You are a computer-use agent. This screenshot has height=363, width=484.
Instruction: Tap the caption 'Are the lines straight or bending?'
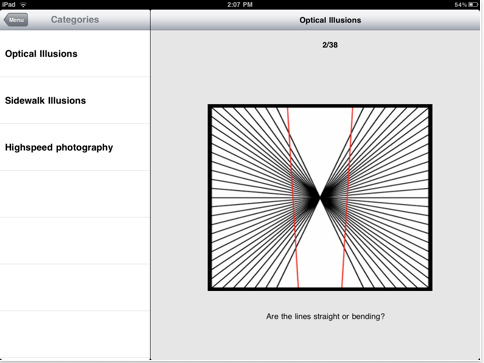pos(325,316)
